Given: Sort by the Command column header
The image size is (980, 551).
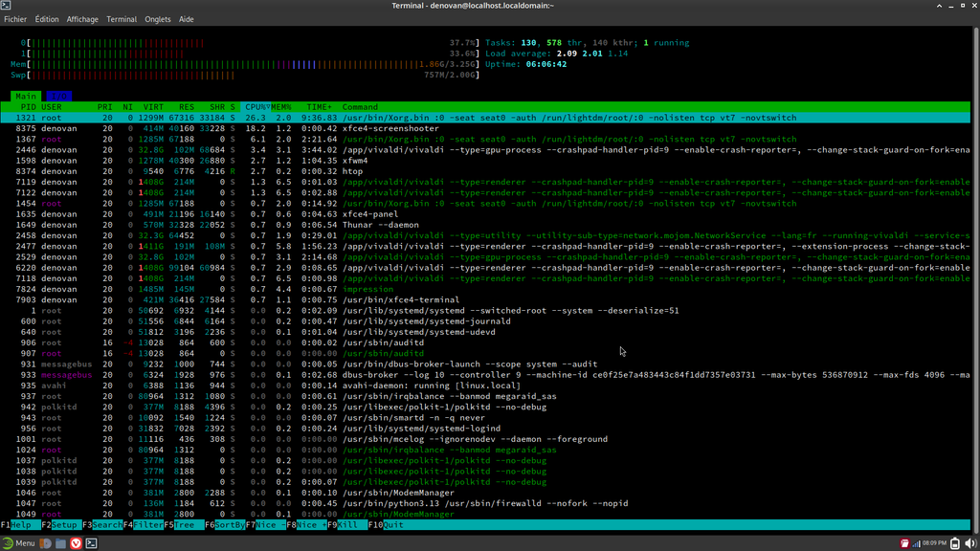Looking at the screenshot, I should tap(360, 107).
